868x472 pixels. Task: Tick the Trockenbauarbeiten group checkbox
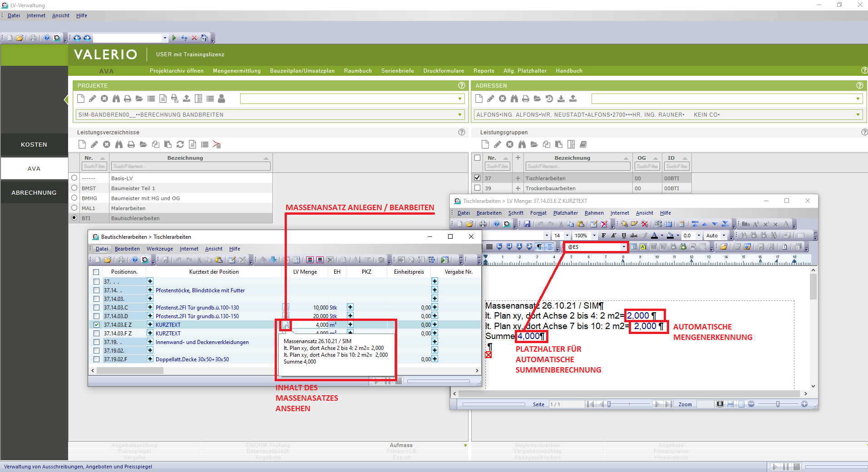[477, 188]
